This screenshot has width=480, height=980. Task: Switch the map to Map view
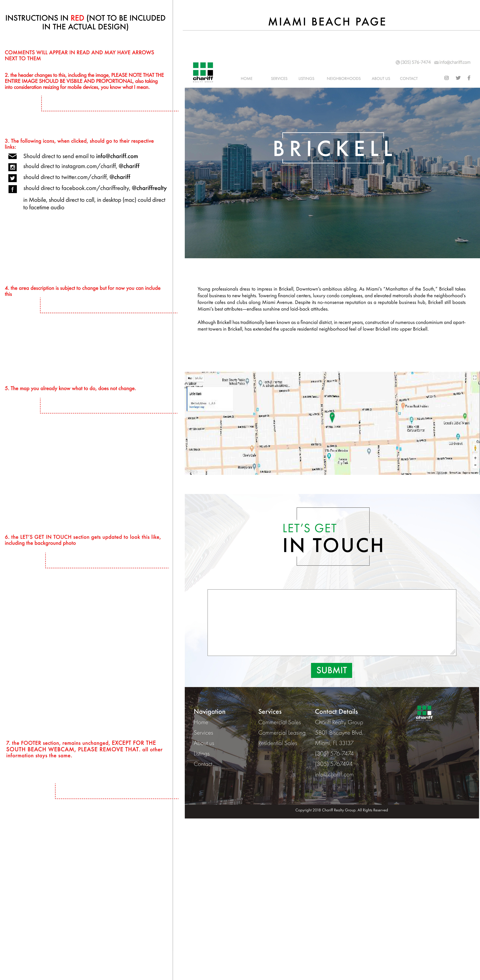click(190, 378)
